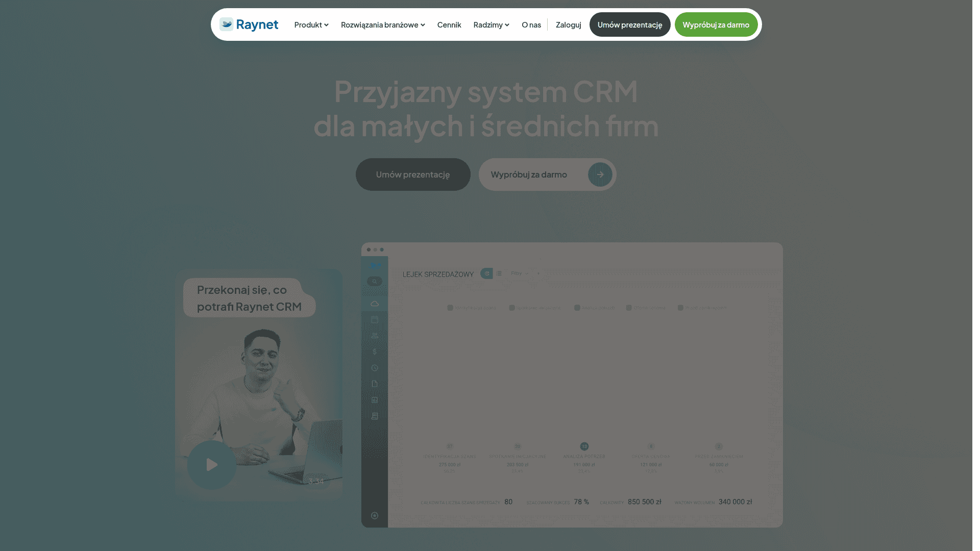Viewport: 980px width, 551px height.
Task: Click the hero Umów prezentację button
Action: [413, 174]
